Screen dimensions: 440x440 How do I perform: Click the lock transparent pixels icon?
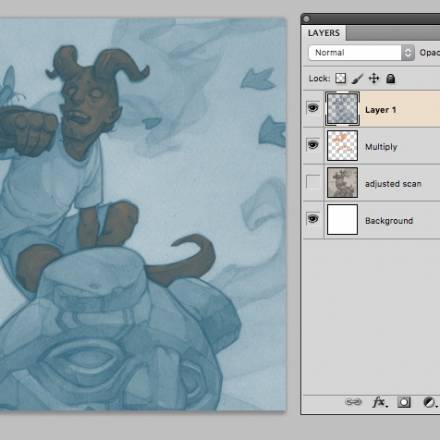coord(340,79)
